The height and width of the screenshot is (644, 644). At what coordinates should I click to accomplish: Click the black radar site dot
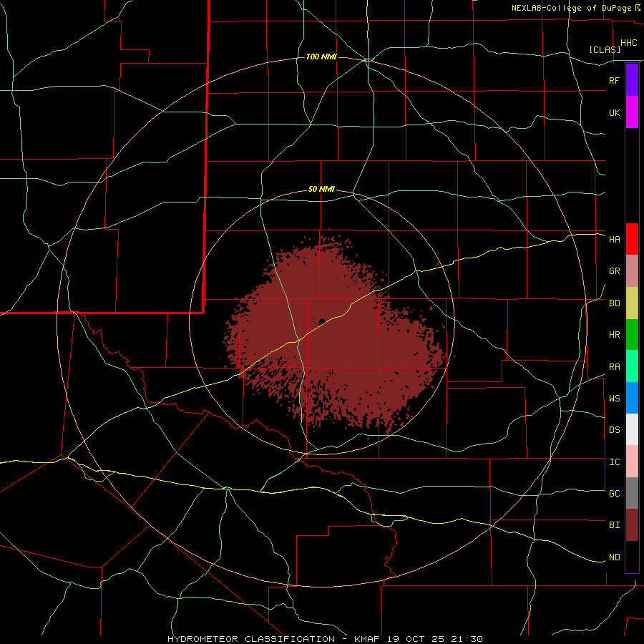(x=322, y=321)
